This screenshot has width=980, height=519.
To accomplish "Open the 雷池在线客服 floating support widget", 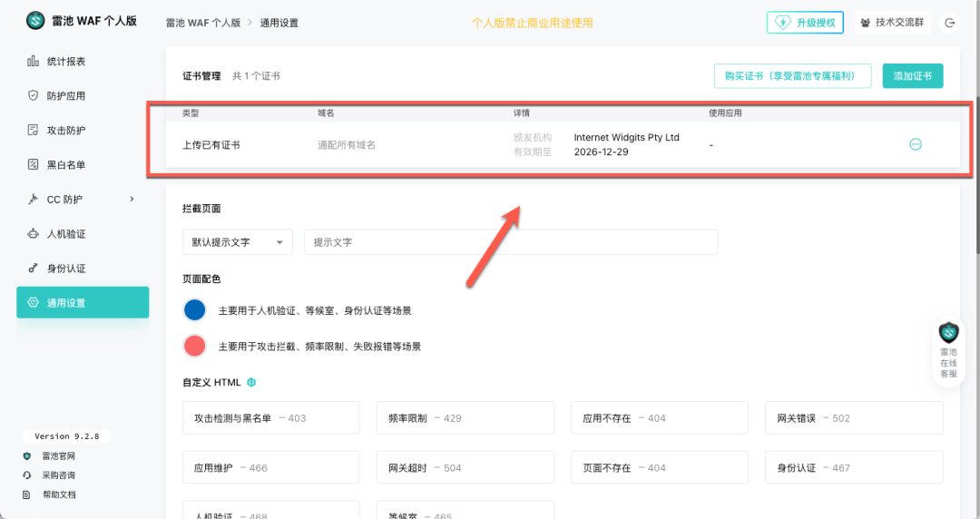I will coord(948,351).
